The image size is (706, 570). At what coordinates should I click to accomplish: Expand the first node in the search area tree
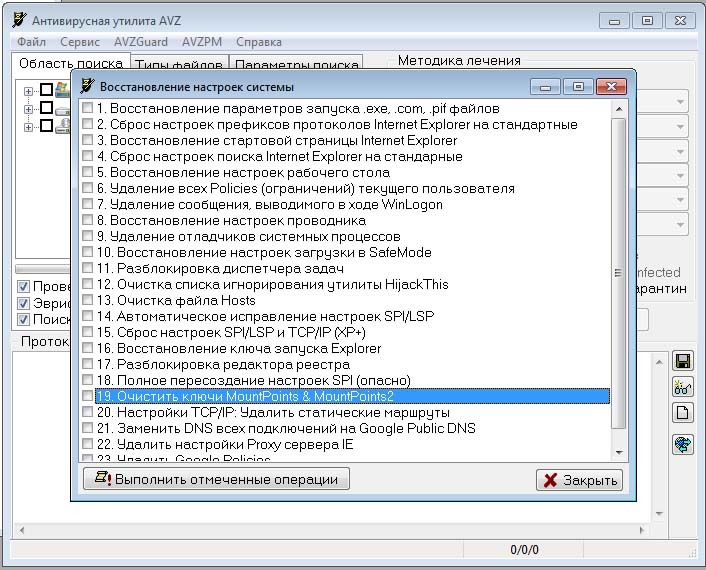[x=28, y=91]
